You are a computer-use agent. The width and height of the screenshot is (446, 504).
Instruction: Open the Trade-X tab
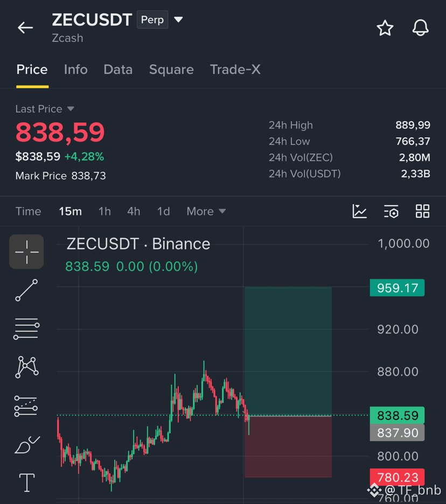(235, 69)
